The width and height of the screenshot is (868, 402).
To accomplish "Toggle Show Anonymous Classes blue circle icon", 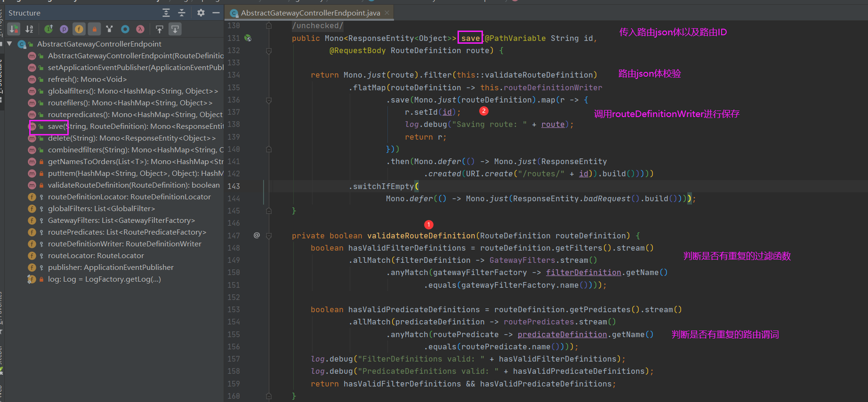I will click(x=125, y=29).
